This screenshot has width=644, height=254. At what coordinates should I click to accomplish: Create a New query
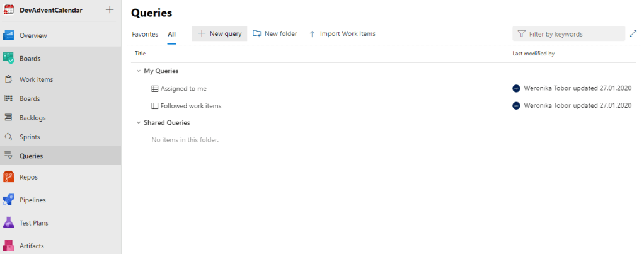(219, 33)
